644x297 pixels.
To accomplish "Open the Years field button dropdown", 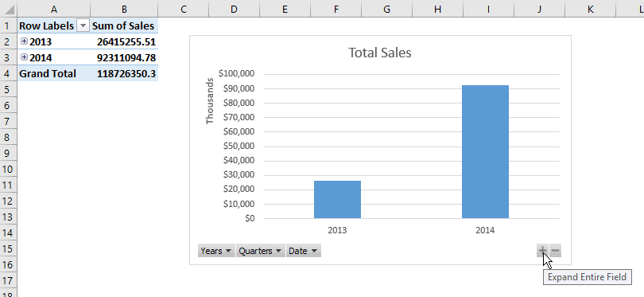I will tap(216, 251).
